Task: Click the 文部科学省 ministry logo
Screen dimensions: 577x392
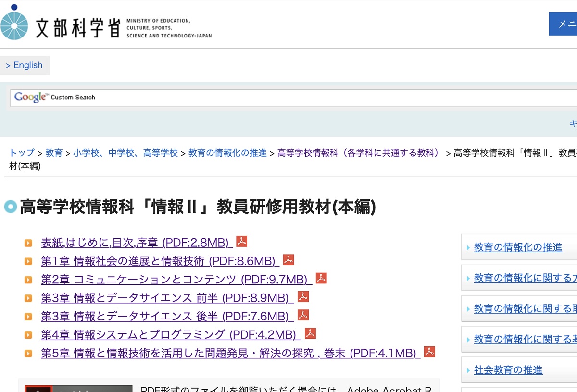Action: [x=16, y=22]
